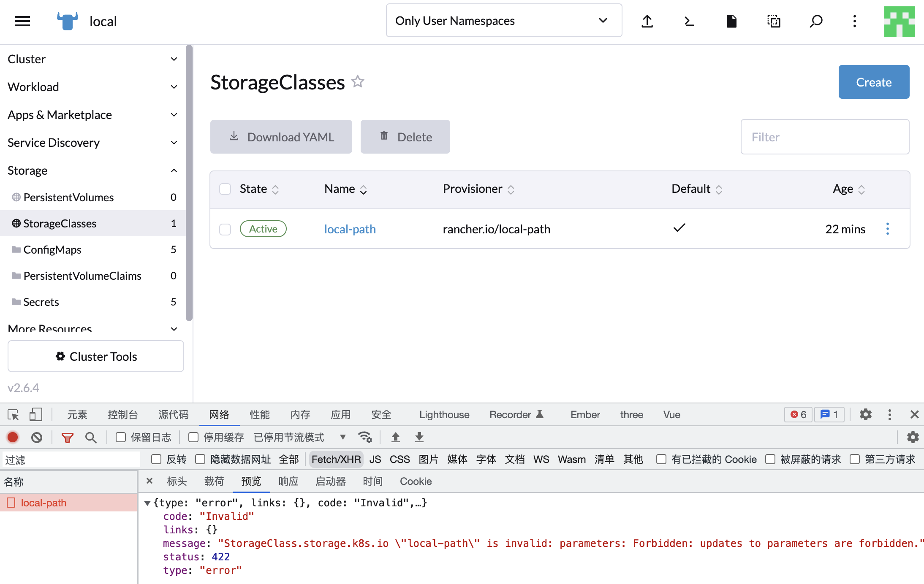Toggle the select-all checkbox in table header

(225, 189)
